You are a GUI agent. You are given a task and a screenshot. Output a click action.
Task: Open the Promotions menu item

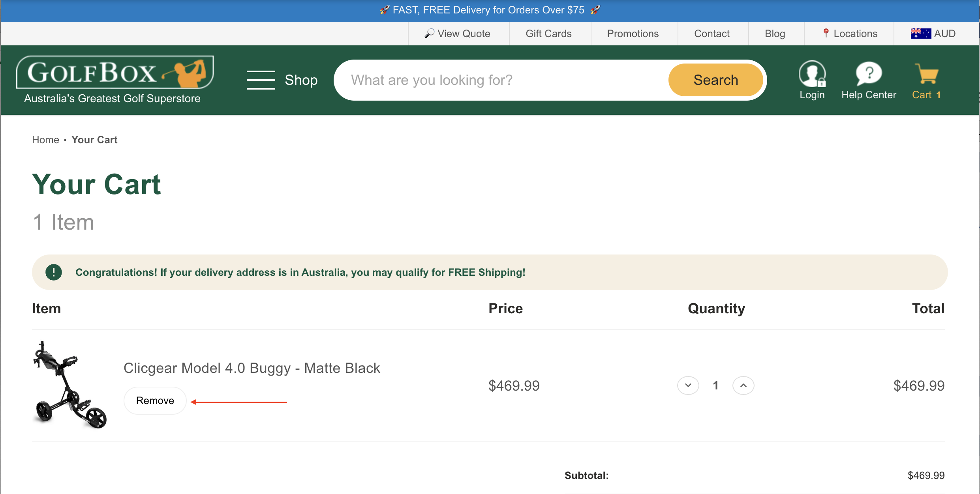(x=633, y=34)
